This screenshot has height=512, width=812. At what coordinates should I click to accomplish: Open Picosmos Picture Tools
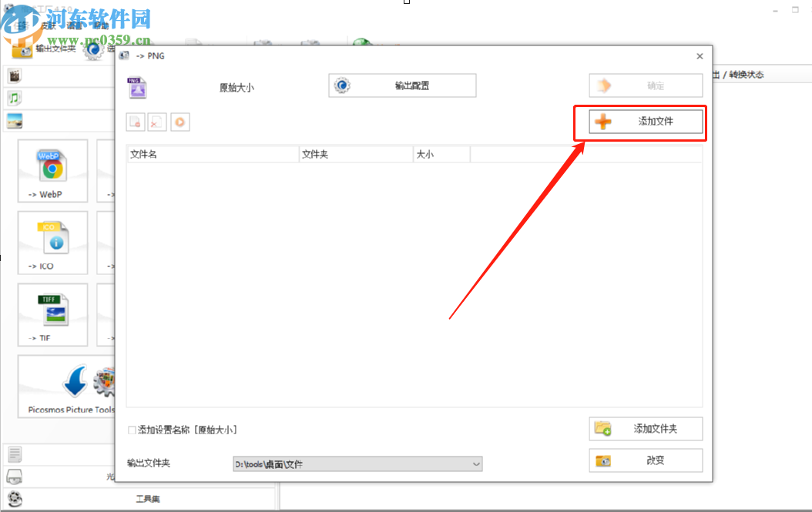(67, 387)
